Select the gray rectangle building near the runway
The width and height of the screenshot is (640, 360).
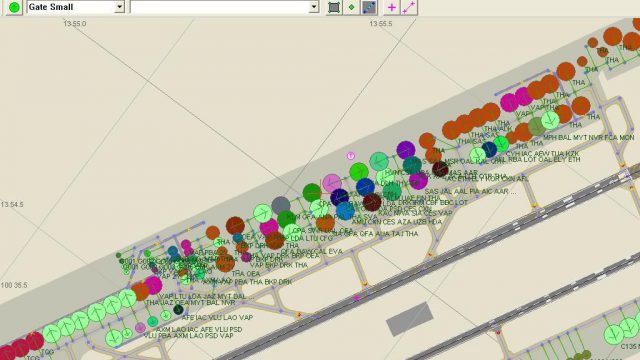(x=409, y=319)
